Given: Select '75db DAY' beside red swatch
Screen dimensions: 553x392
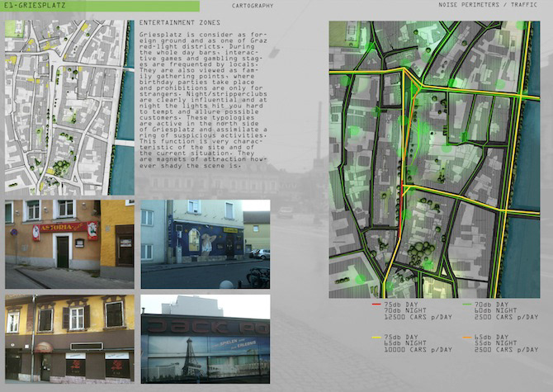Looking at the screenshot, I should [x=401, y=305].
